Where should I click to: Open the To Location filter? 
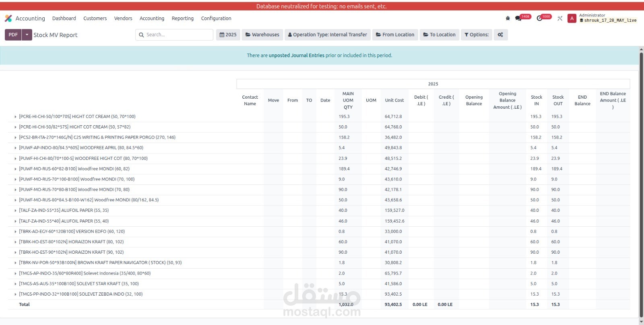pos(440,35)
